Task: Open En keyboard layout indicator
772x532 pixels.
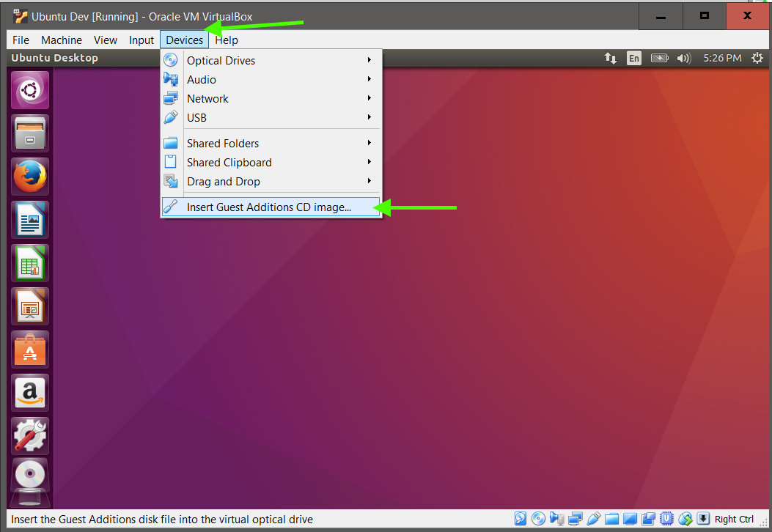Action: point(634,58)
